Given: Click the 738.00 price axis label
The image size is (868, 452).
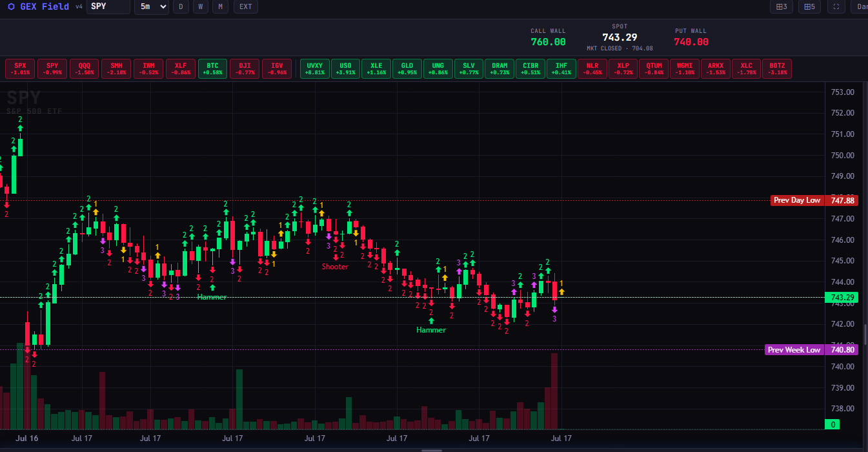Looking at the screenshot, I should pyautogui.click(x=843, y=409).
